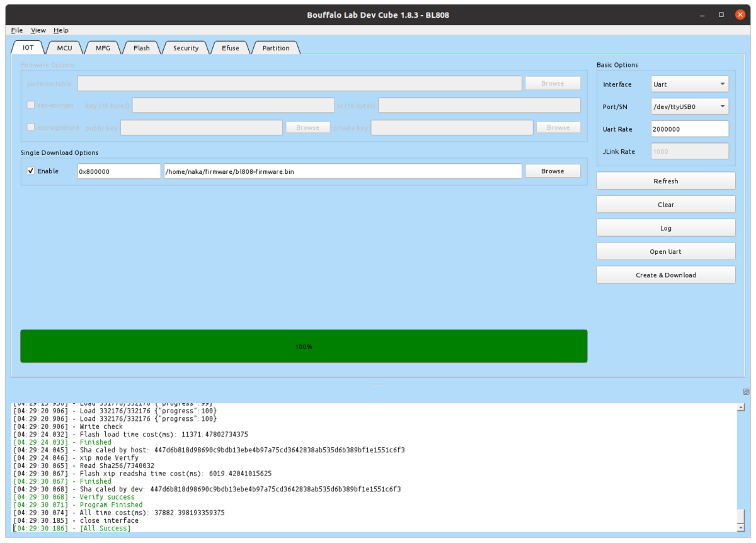Click the Open Uart button
756x543 pixels.
click(x=666, y=251)
